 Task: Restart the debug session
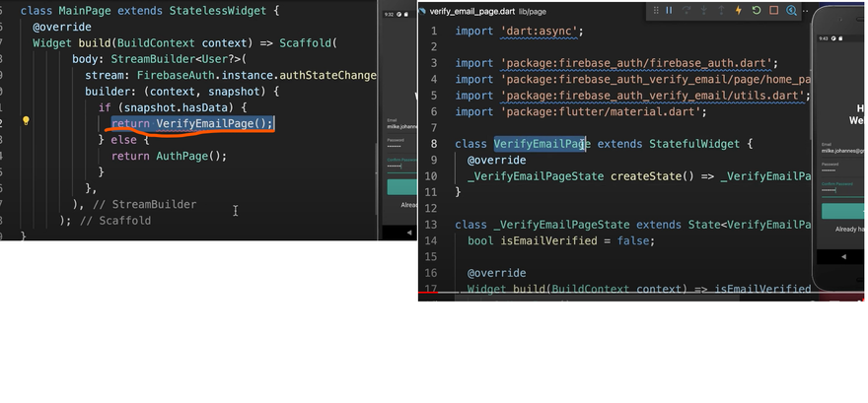pos(756,11)
